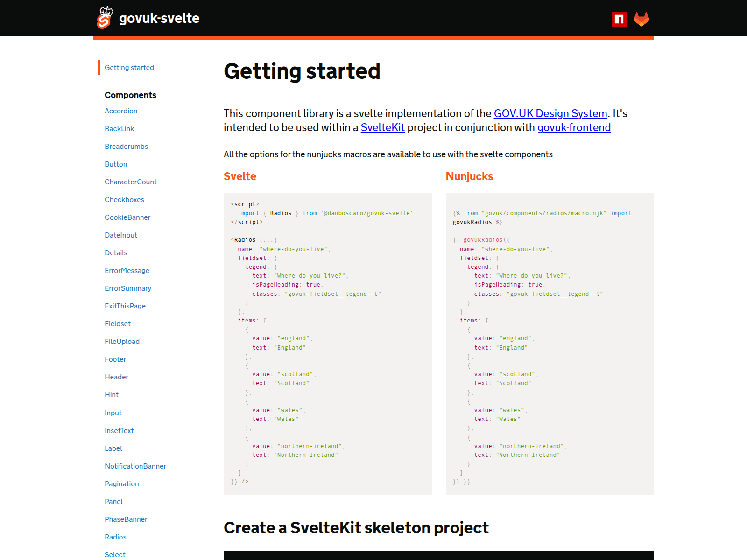Open the Input component page
Image resolution: width=747 pixels, height=560 pixels.
coord(113,413)
